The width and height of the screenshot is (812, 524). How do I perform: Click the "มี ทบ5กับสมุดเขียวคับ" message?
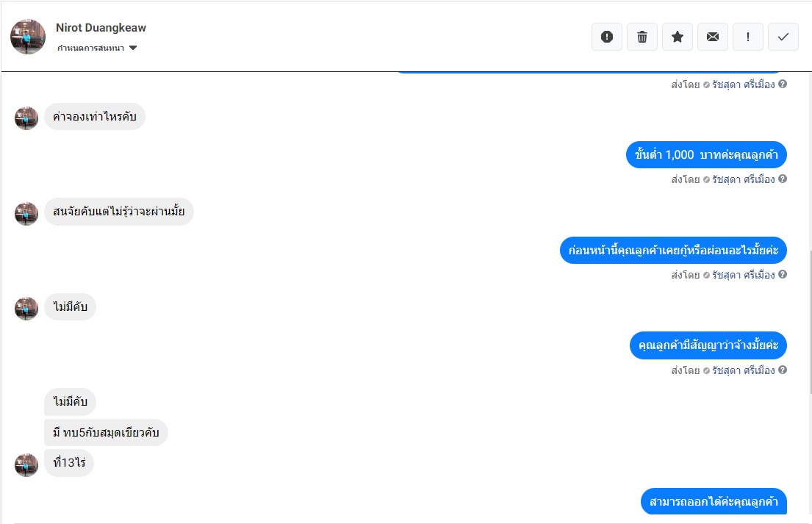pos(106,432)
